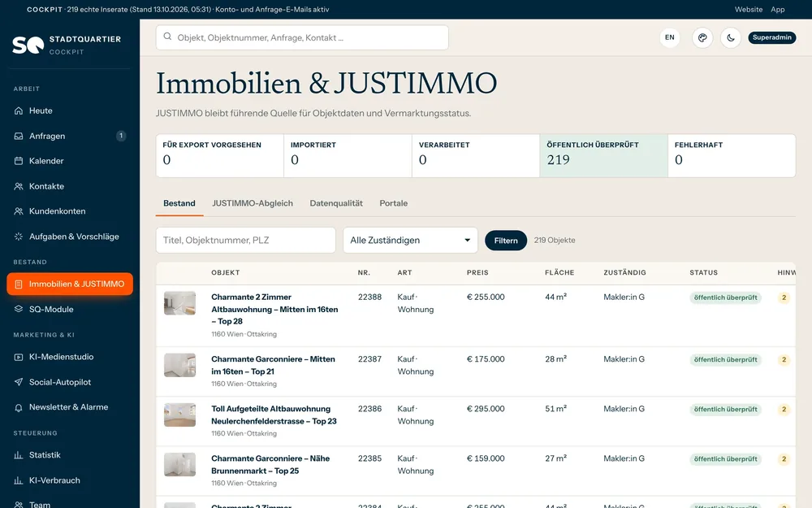
Task: Click the PREIS column header
Action: pos(477,272)
